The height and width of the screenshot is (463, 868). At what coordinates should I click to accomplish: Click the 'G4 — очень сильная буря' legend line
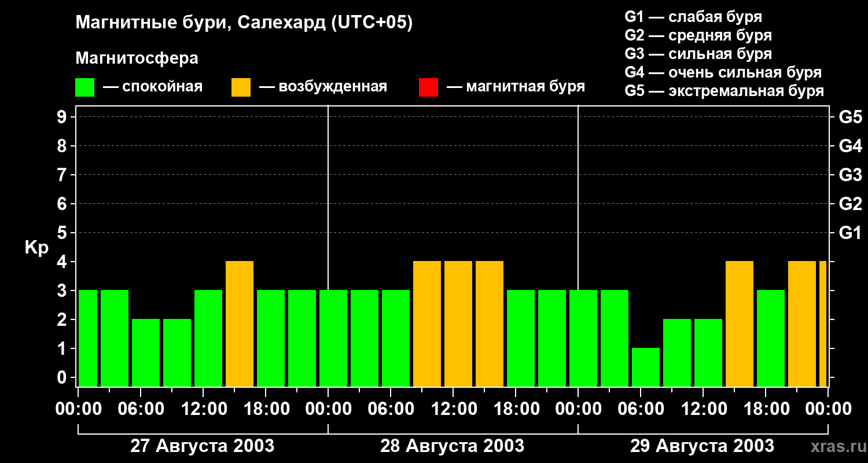tap(723, 72)
